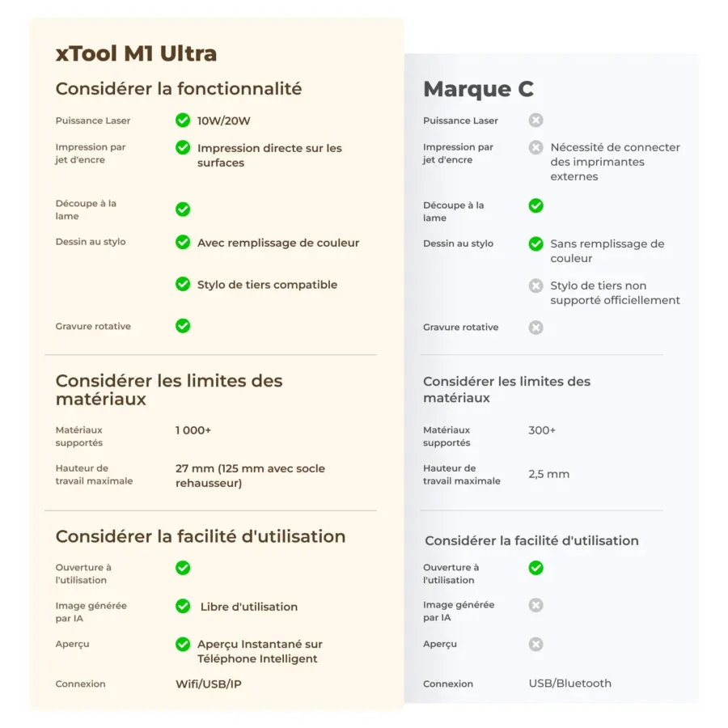
Task: Click Marque C's Aperçu grey X icon
Action: point(535,644)
